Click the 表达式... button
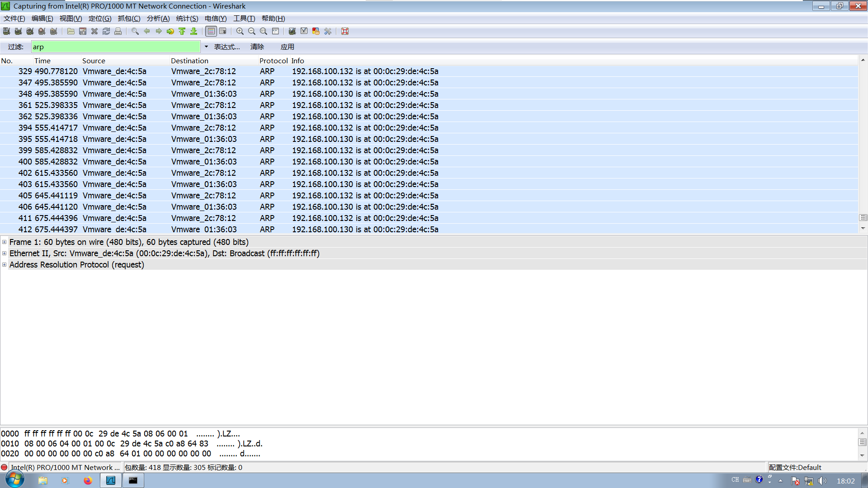Viewport: 868px width, 488px height. (226, 47)
